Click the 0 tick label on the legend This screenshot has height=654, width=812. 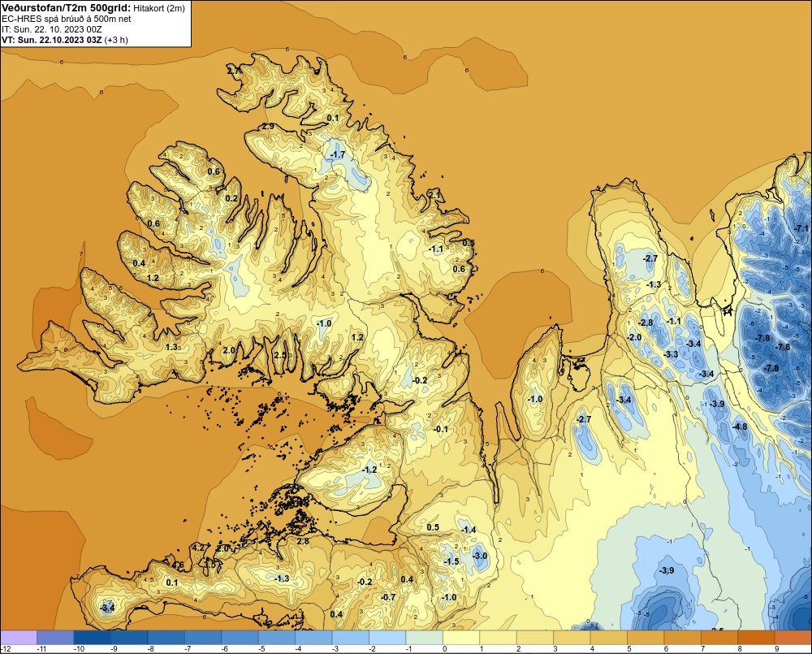coord(444,649)
